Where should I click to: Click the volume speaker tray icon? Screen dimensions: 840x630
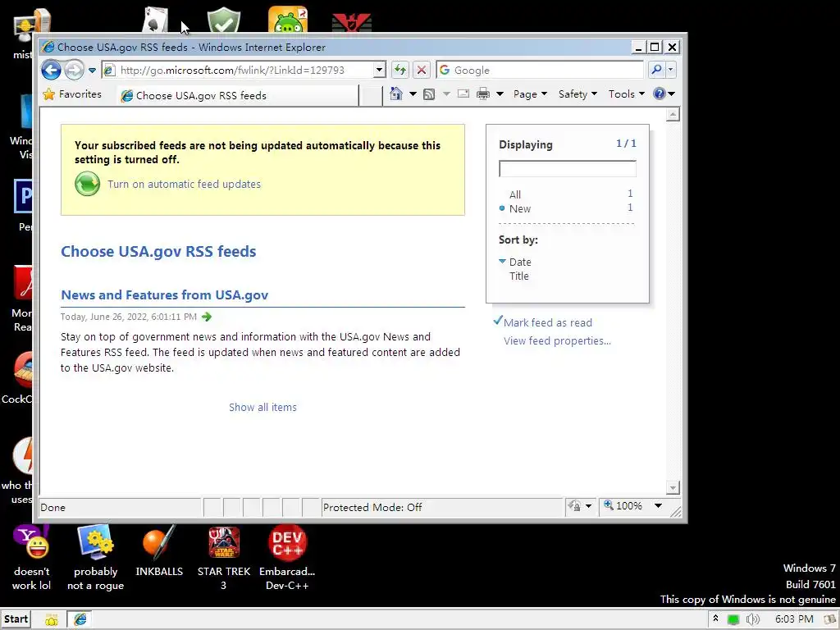[x=753, y=620]
